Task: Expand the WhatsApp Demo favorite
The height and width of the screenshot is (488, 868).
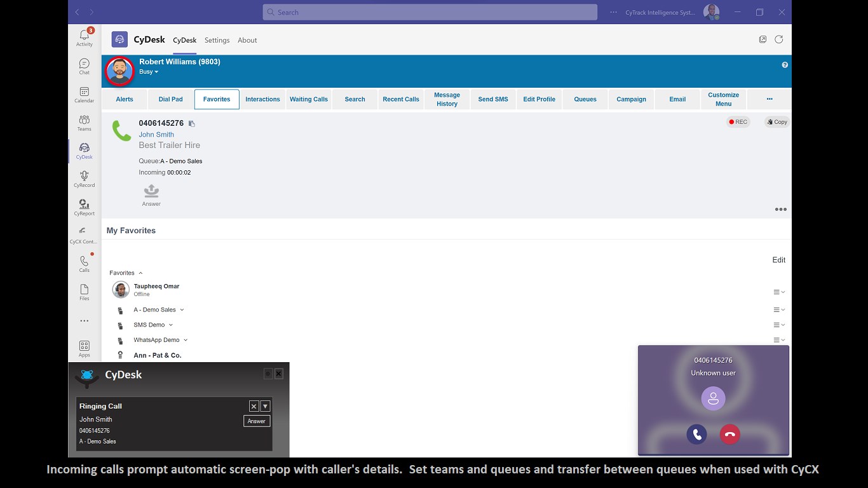Action: click(186, 341)
